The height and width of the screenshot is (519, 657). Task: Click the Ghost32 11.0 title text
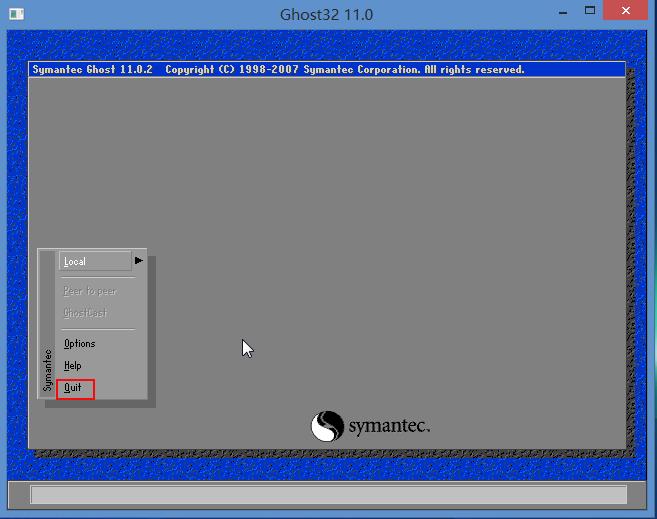coord(326,15)
